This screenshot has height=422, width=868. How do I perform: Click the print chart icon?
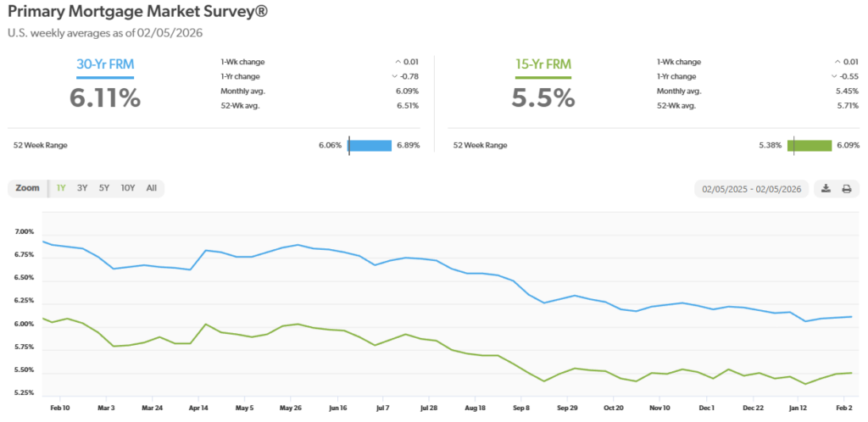pyautogui.click(x=846, y=189)
